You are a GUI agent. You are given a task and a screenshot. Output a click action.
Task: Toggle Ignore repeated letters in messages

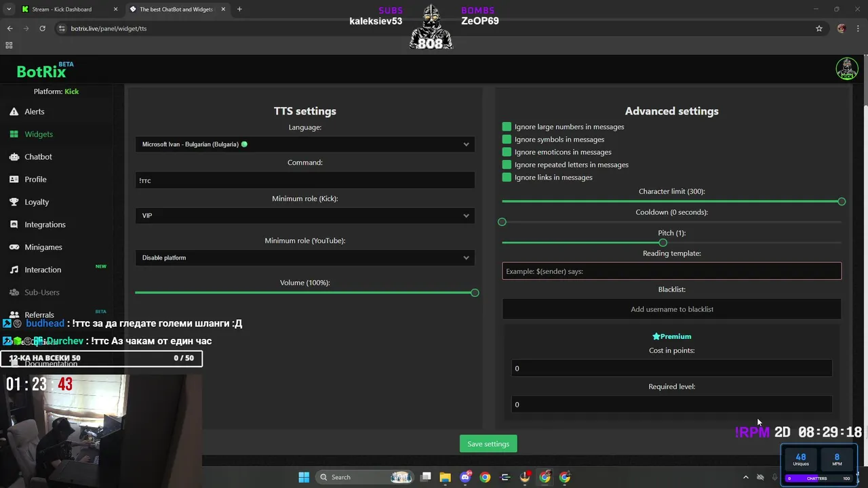point(507,165)
